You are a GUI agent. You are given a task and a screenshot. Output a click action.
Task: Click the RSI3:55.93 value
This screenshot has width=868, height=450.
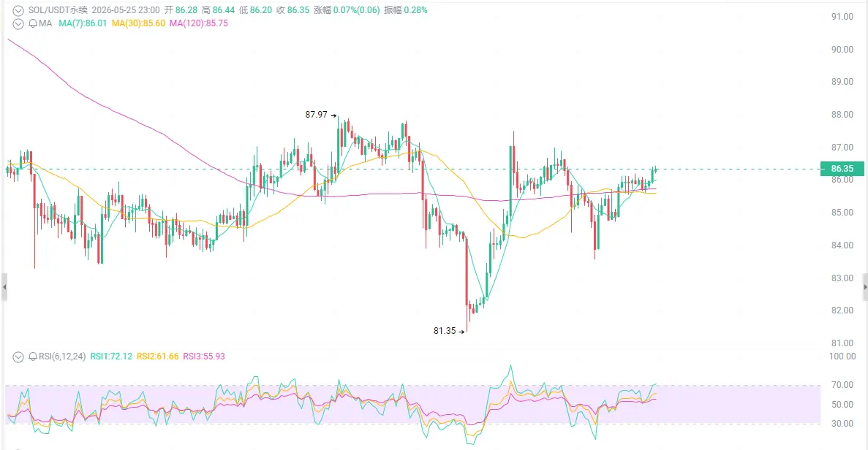coord(204,356)
